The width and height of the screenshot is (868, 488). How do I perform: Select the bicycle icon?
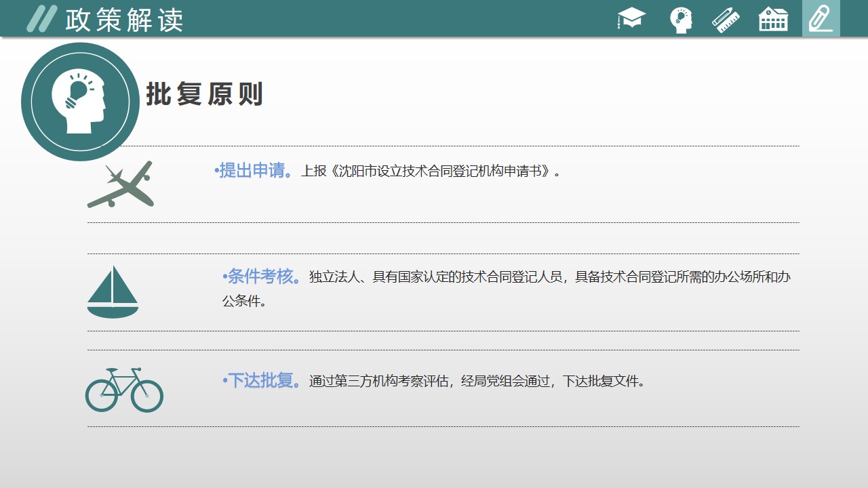[124, 390]
